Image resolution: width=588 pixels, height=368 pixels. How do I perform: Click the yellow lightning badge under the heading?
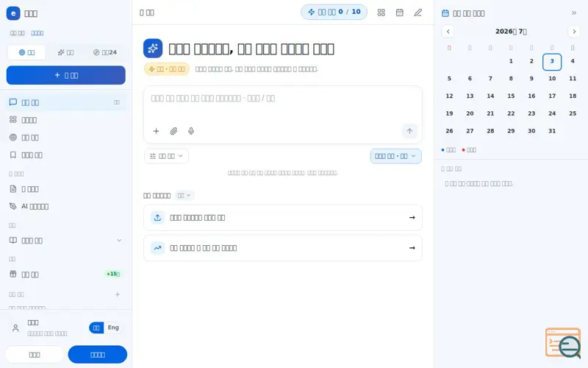167,69
